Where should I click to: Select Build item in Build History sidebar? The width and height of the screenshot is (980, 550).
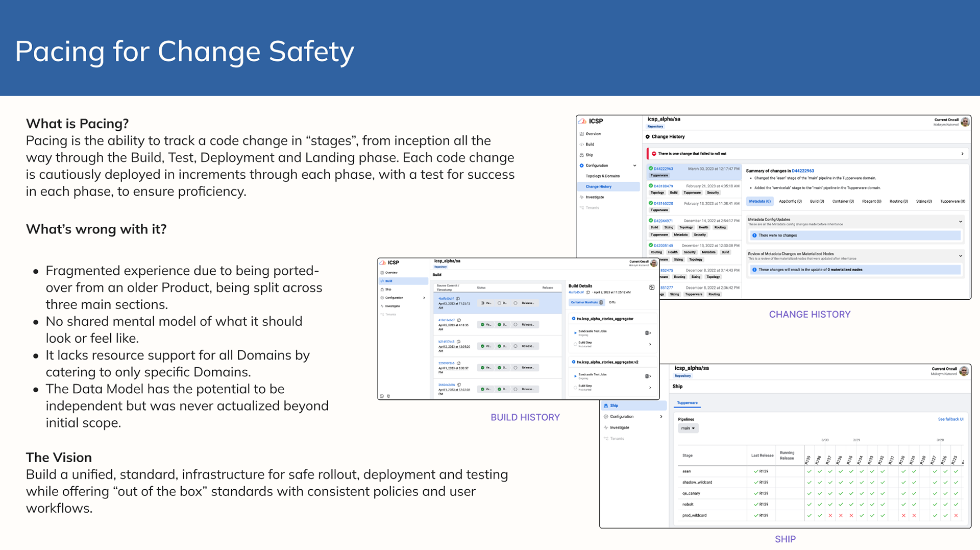pyautogui.click(x=403, y=281)
